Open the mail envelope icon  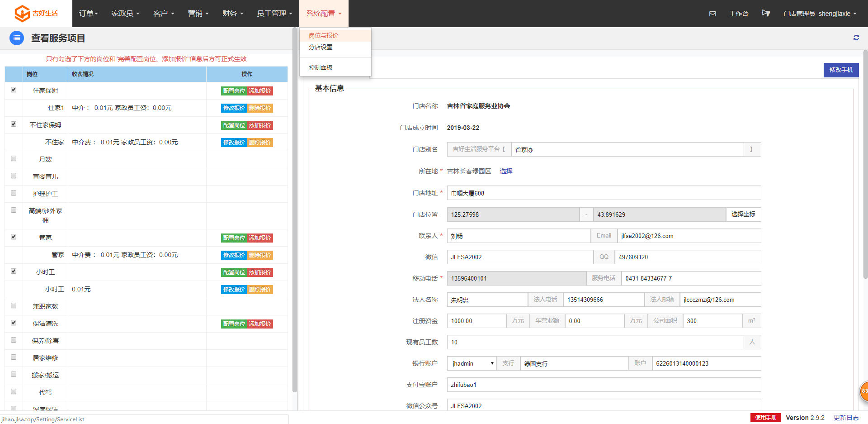712,14
